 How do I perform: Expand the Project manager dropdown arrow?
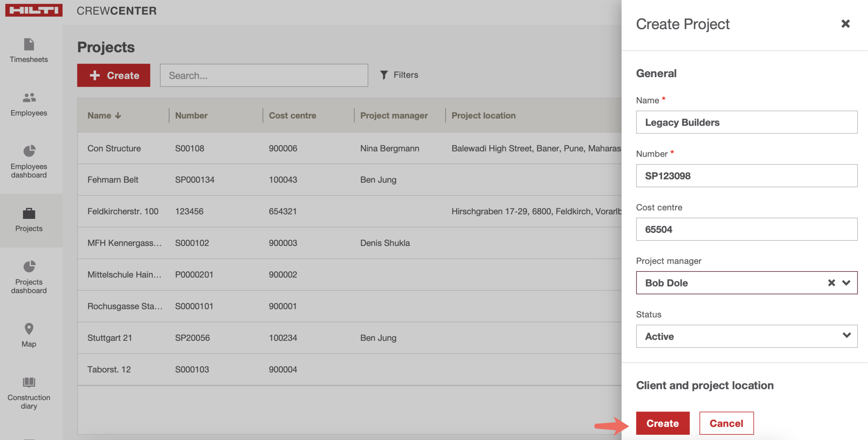tap(846, 283)
